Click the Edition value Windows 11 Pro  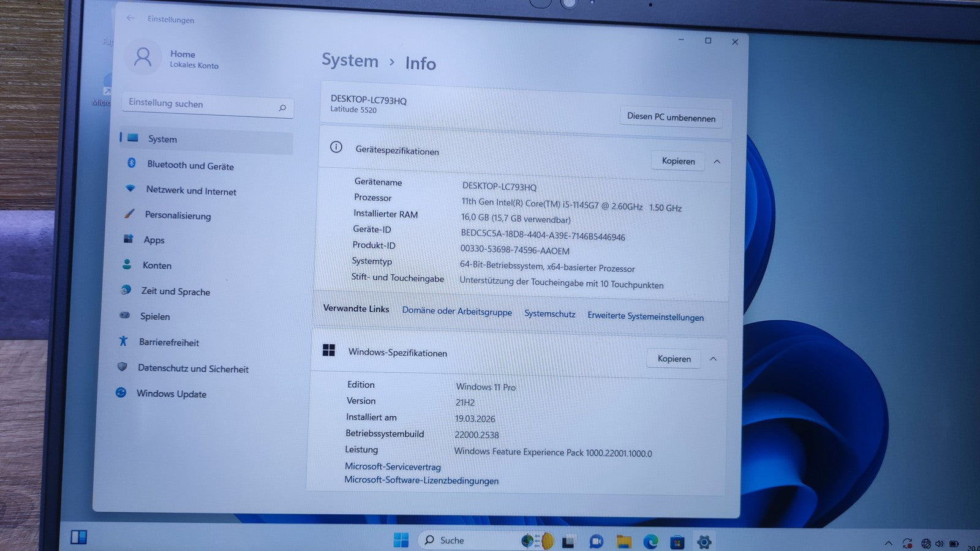[x=486, y=387]
